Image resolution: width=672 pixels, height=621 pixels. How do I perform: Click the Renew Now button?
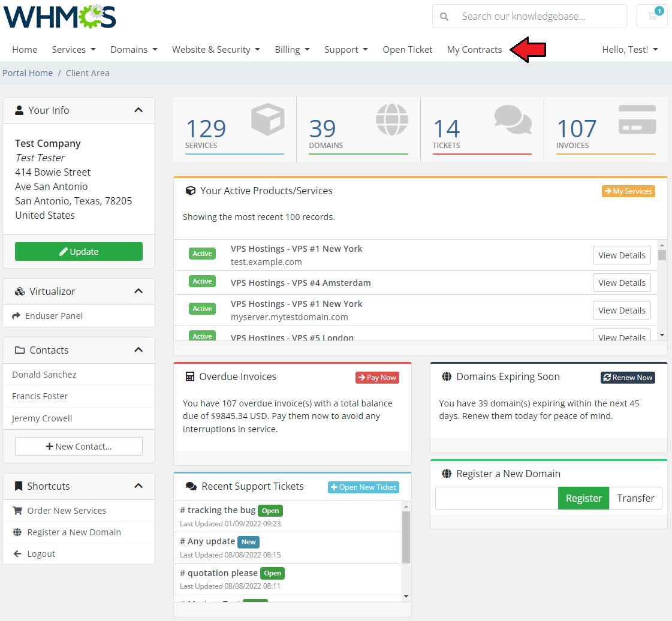click(x=628, y=378)
